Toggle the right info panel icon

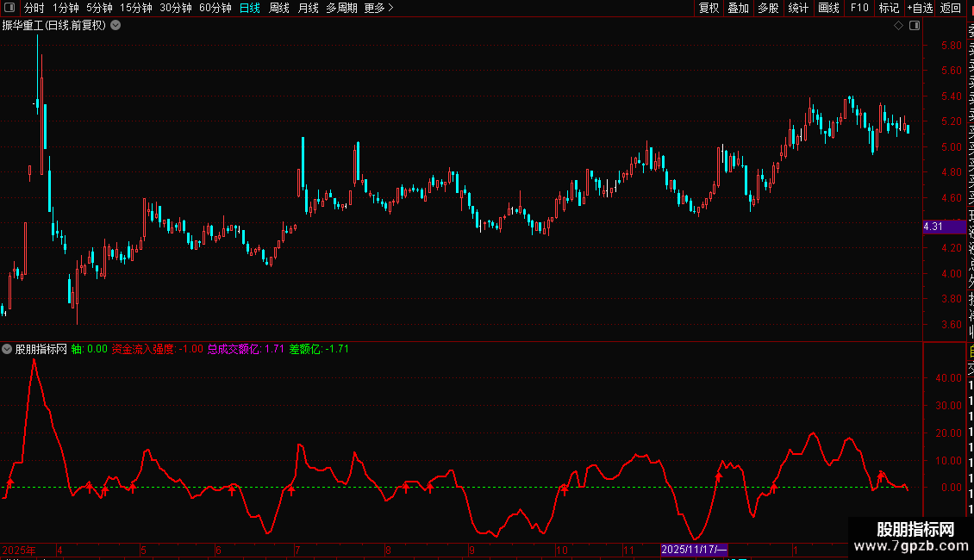915,26
